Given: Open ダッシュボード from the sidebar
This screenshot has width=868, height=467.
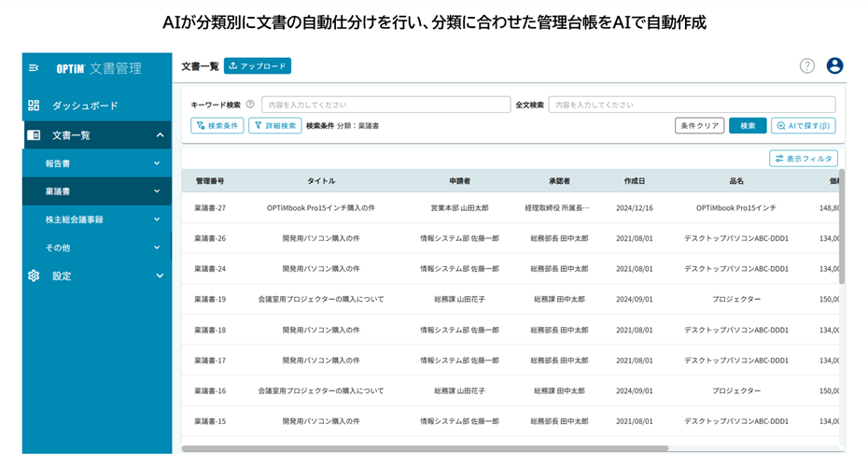Looking at the screenshot, I should (x=85, y=106).
